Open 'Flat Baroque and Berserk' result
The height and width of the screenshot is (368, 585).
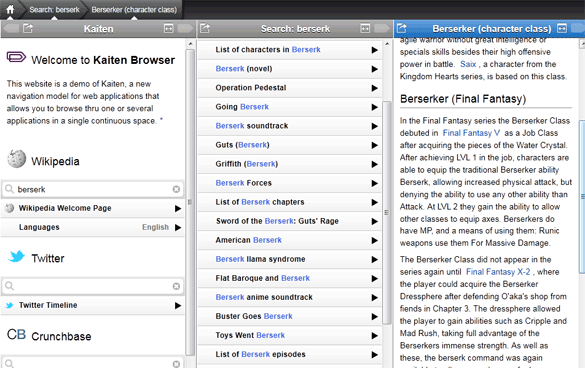click(x=289, y=278)
